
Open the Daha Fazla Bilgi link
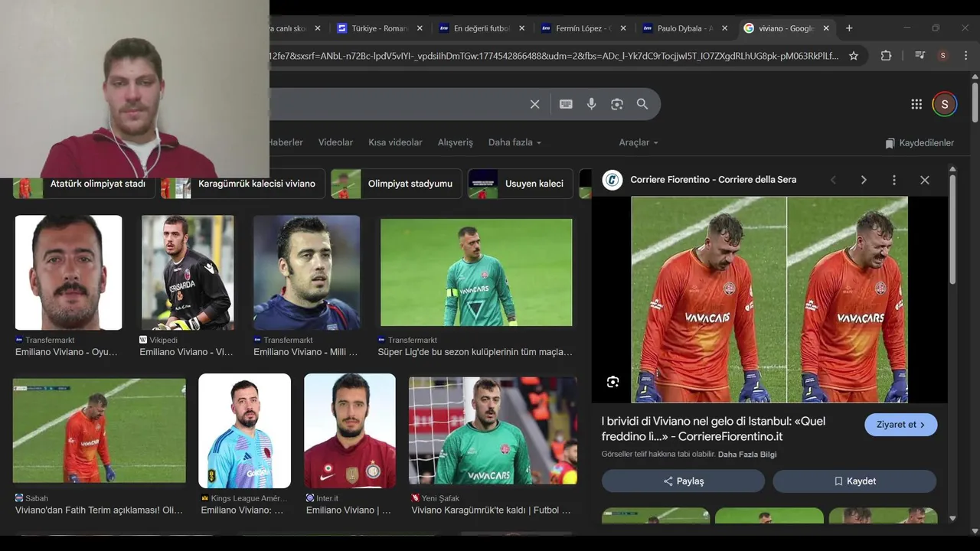(747, 455)
